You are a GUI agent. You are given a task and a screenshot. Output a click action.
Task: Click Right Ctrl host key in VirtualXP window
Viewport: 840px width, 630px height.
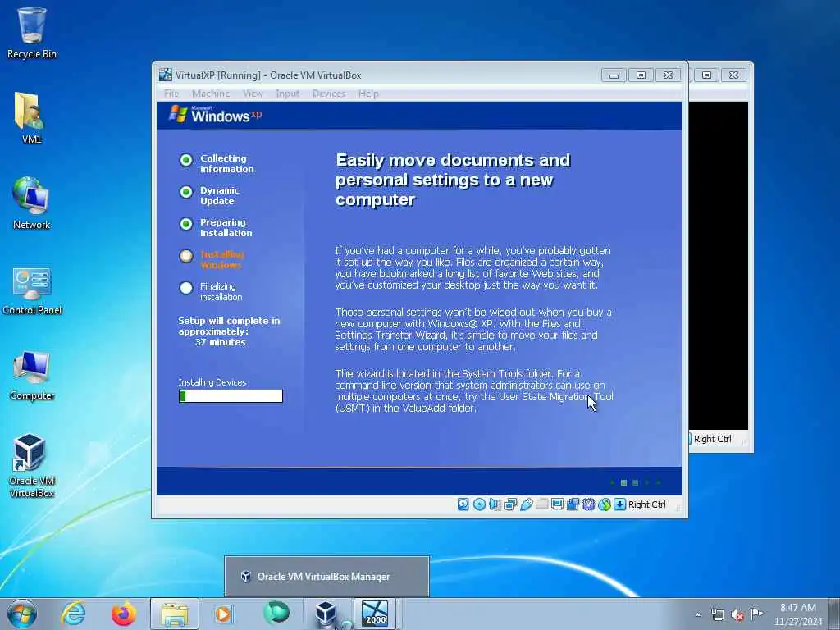tap(646, 504)
